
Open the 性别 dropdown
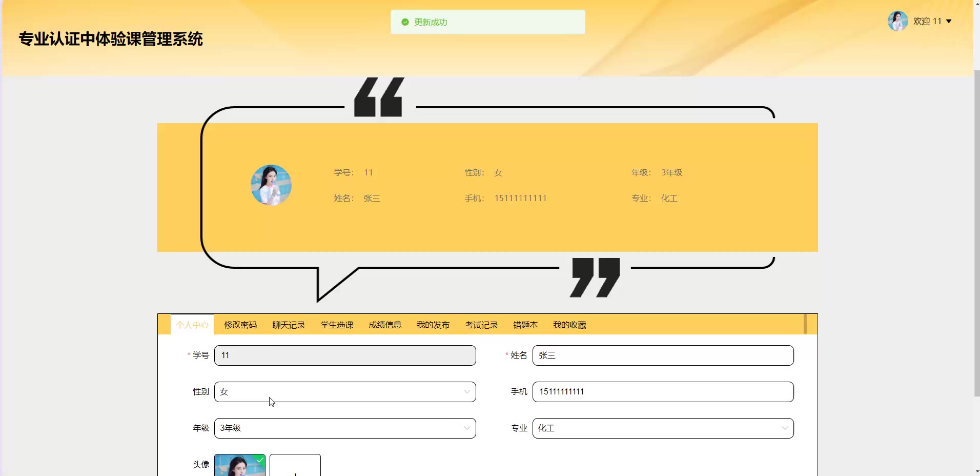point(345,392)
